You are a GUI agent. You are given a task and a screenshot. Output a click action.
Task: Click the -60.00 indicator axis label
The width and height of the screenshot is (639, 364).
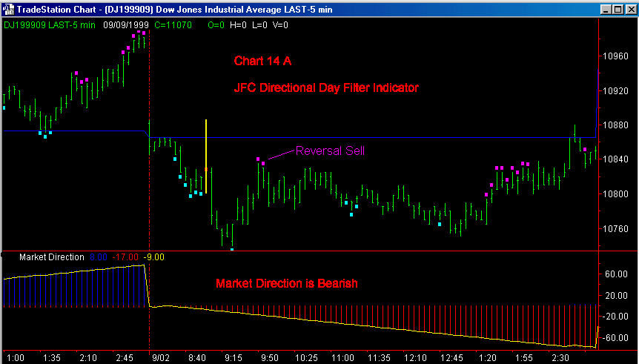coord(616,337)
